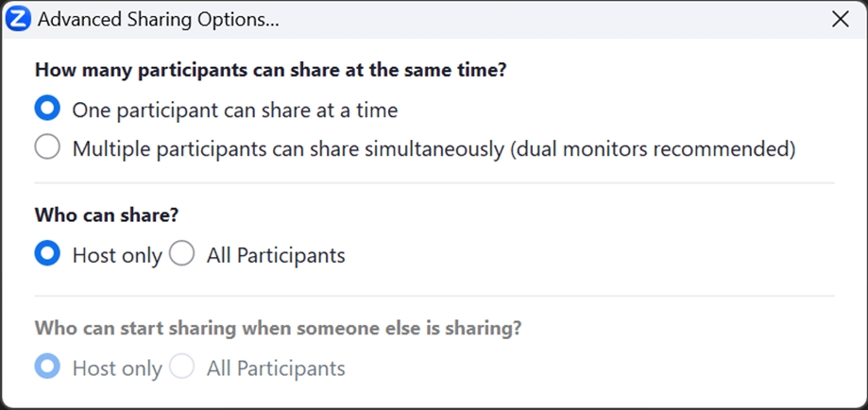Image resolution: width=868 pixels, height=410 pixels.
Task: Select the One participant can share radio button
Action: click(47, 108)
